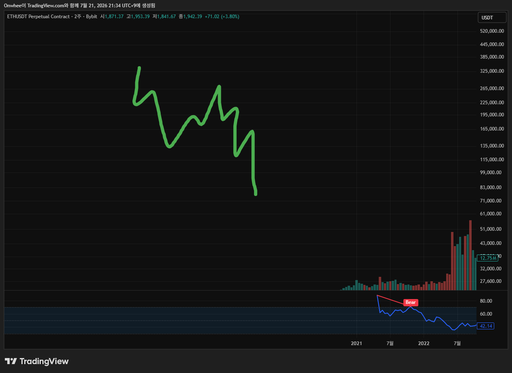Click the 80.00 RSI axis label
512x373 pixels.
coord(486,301)
